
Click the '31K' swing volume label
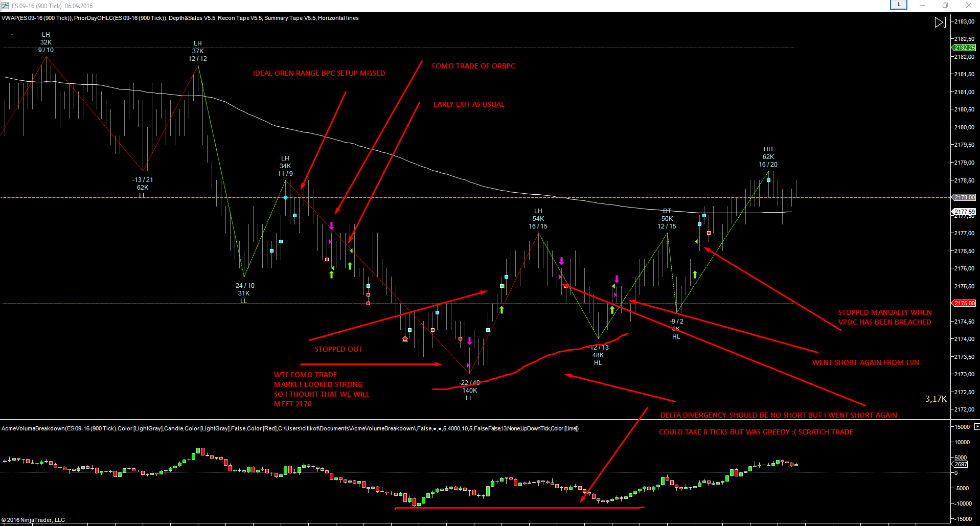click(244, 293)
